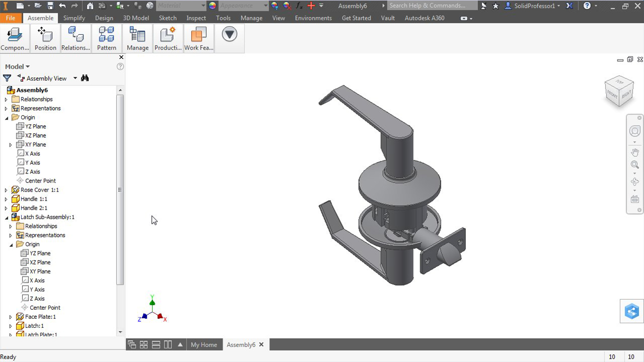644x362 pixels.
Task: Open the Tools menu tab
Action: [223, 18]
